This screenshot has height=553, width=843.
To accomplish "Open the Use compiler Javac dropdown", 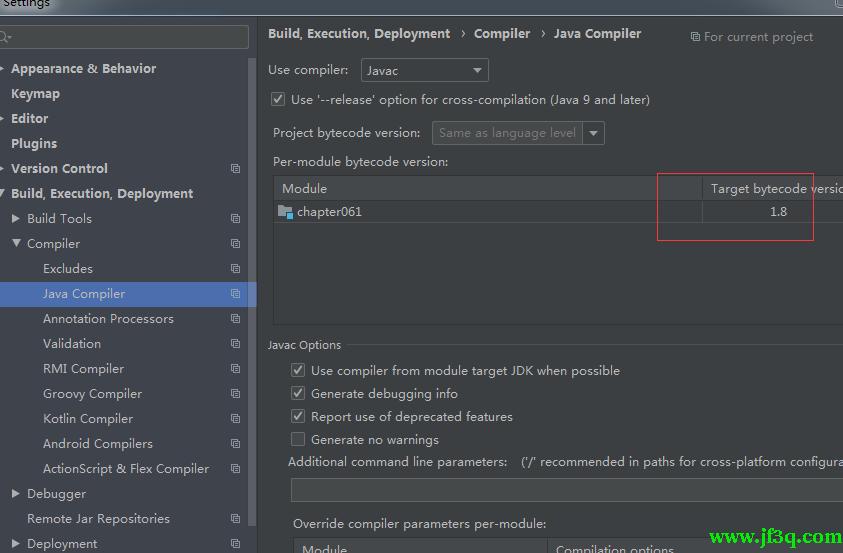I will point(424,71).
